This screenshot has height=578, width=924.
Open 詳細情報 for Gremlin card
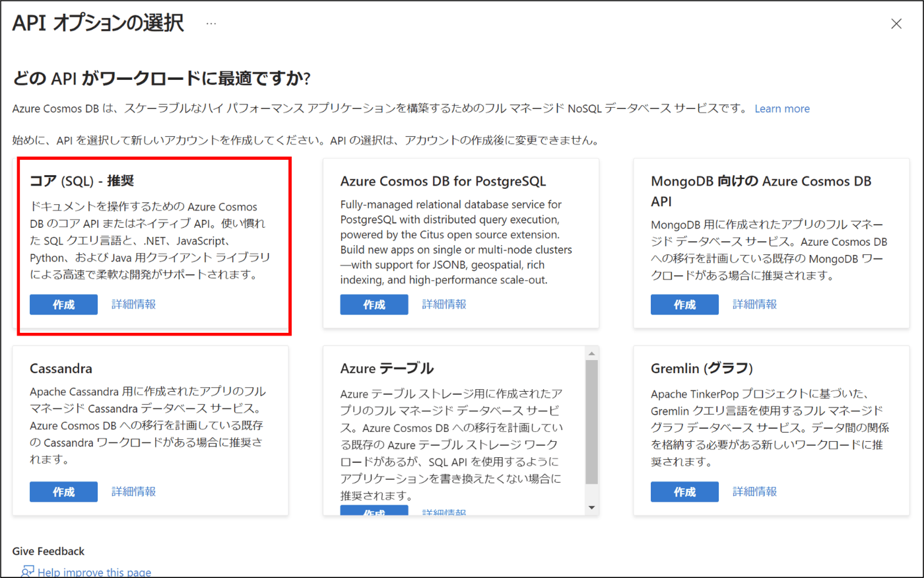tap(755, 491)
